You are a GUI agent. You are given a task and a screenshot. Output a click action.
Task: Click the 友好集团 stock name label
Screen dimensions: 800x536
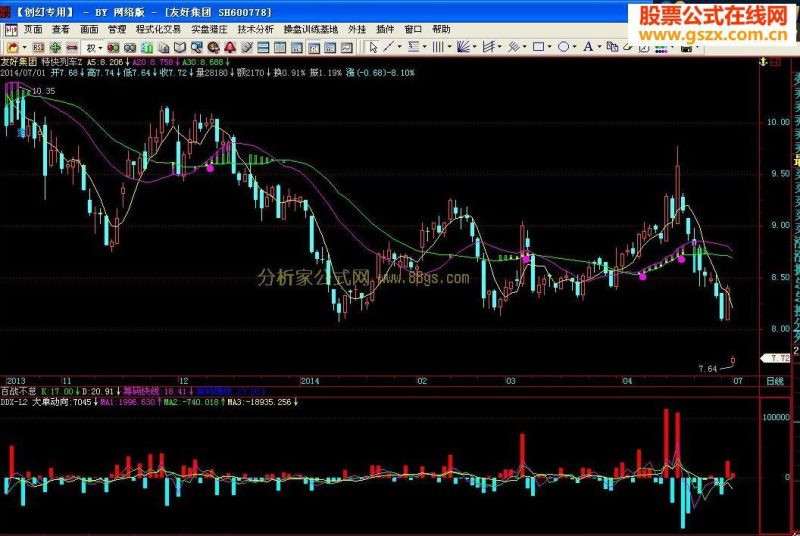[x=18, y=62]
